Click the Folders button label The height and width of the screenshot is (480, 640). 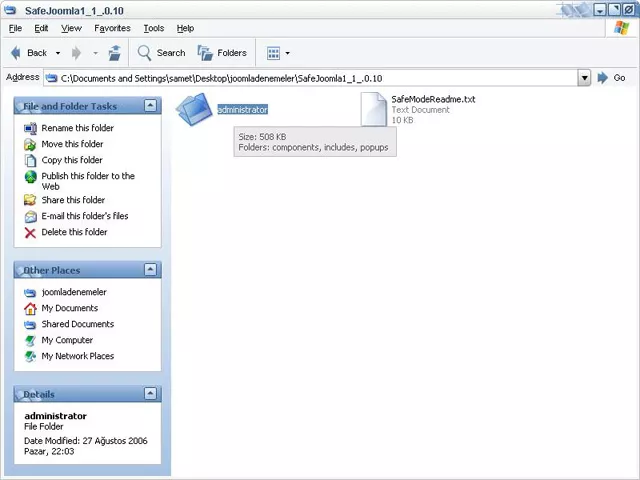pyautogui.click(x=232, y=53)
